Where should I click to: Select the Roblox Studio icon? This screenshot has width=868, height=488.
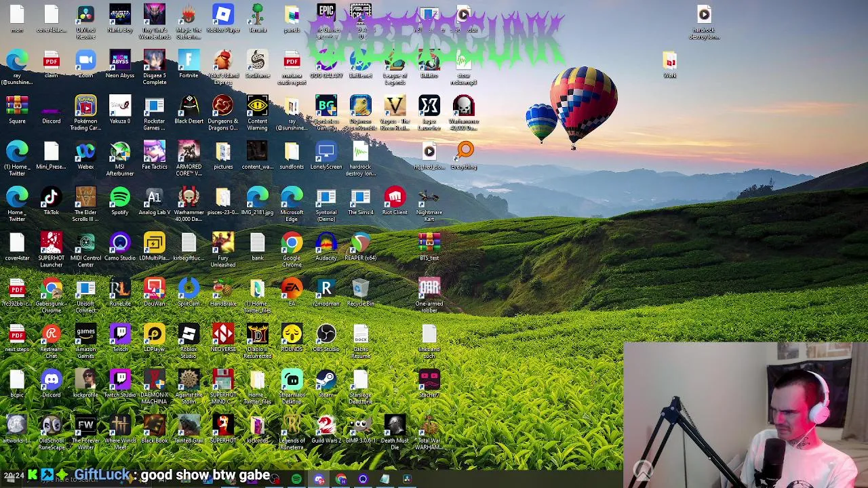(189, 341)
